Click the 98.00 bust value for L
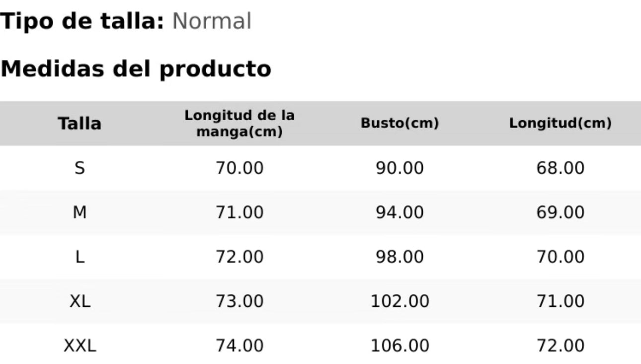 (400, 257)
